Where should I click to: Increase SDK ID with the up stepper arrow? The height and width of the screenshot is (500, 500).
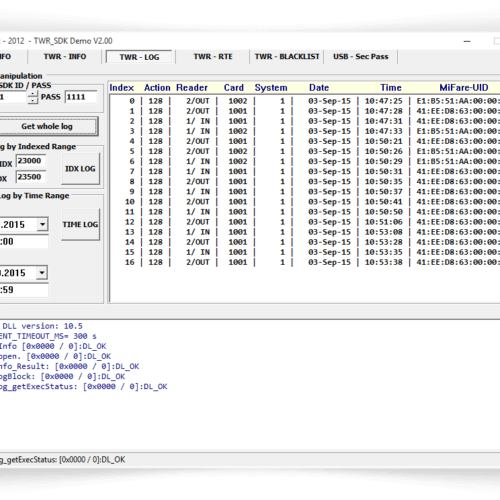click(33, 94)
